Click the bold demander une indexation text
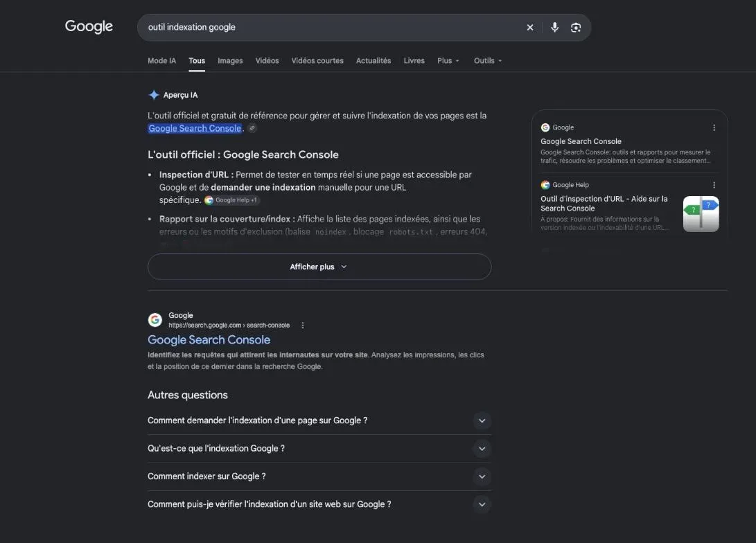 pyautogui.click(x=263, y=188)
